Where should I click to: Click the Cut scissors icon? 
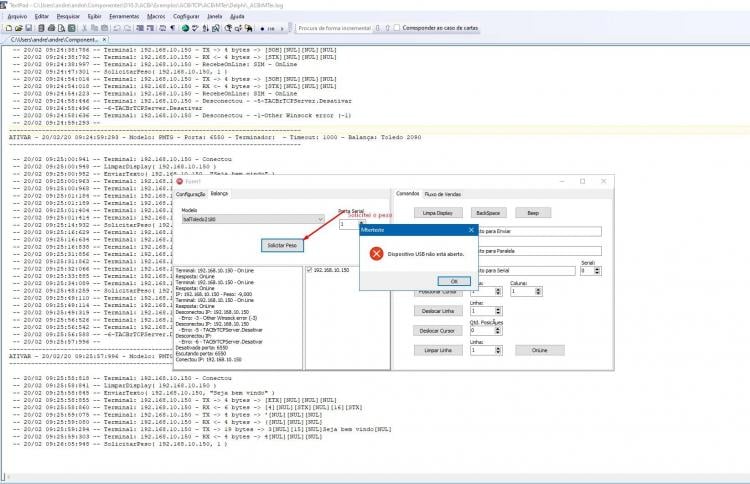[85, 28]
